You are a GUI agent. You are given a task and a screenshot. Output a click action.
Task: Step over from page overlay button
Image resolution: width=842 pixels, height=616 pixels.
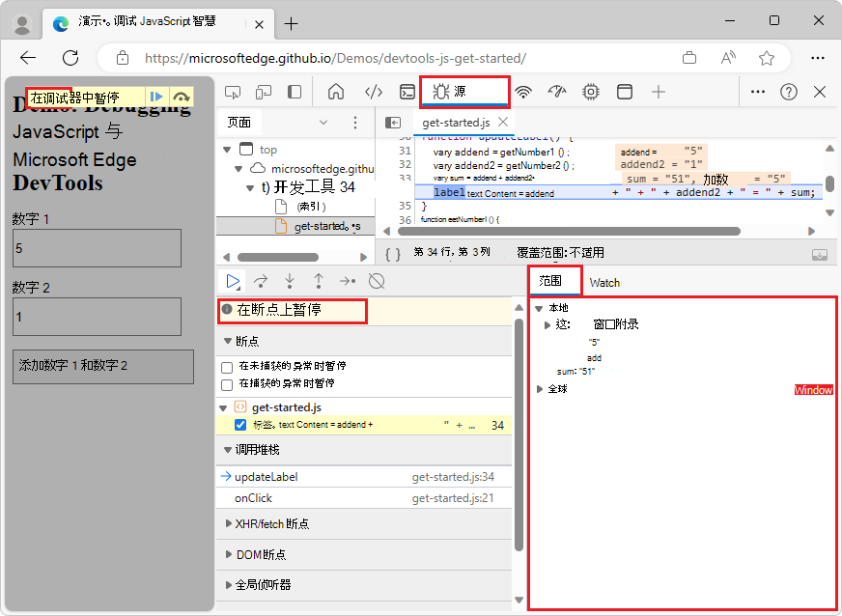pyautogui.click(x=182, y=97)
